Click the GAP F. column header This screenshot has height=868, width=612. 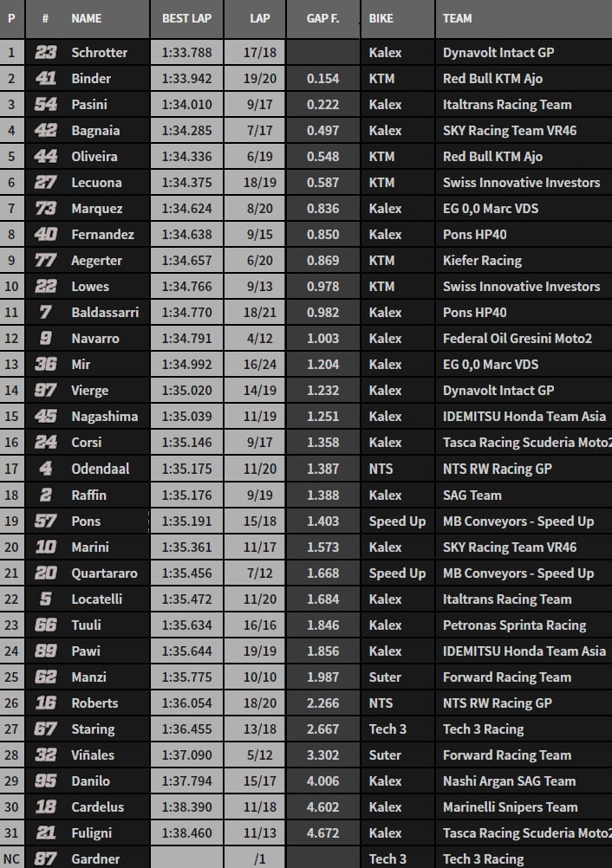tap(322, 17)
